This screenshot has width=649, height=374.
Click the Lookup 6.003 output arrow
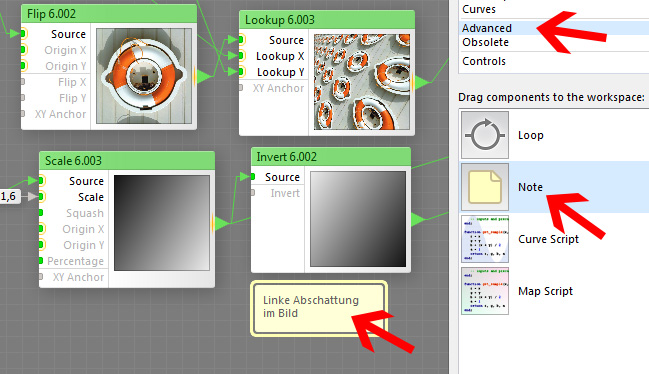421,82
